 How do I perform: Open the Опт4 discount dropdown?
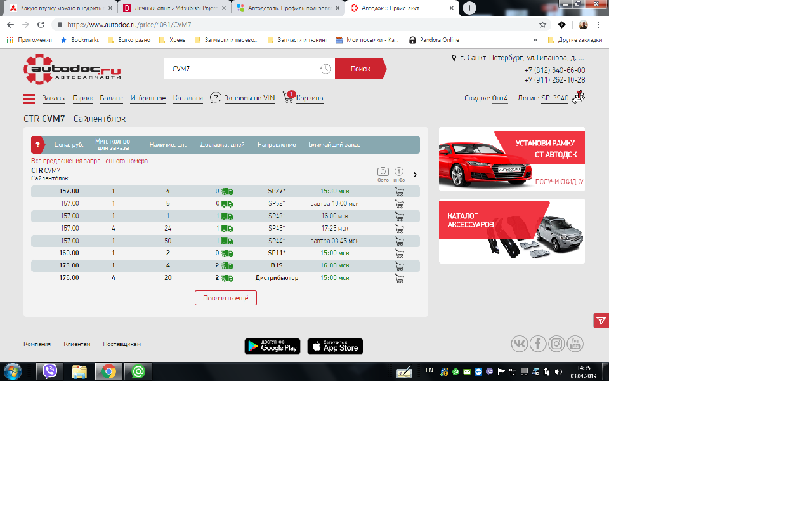point(499,98)
